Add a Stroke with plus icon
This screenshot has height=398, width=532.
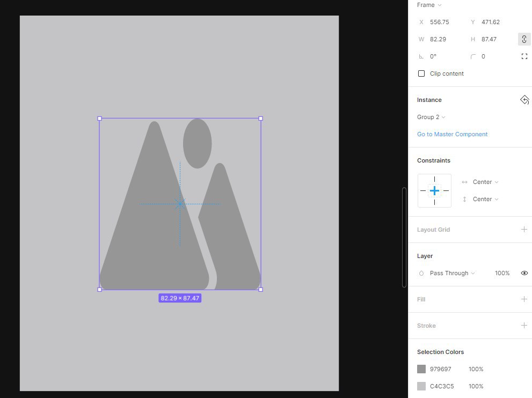pyautogui.click(x=524, y=326)
